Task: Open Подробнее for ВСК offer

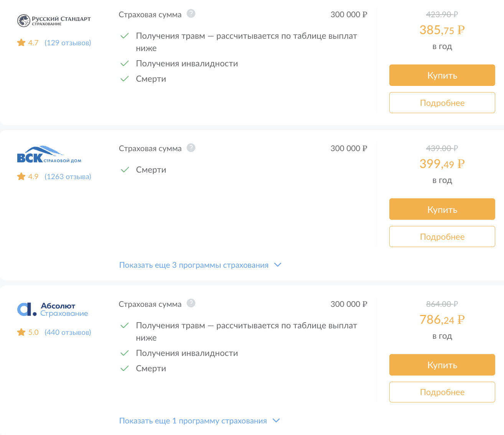Action: [x=442, y=237]
